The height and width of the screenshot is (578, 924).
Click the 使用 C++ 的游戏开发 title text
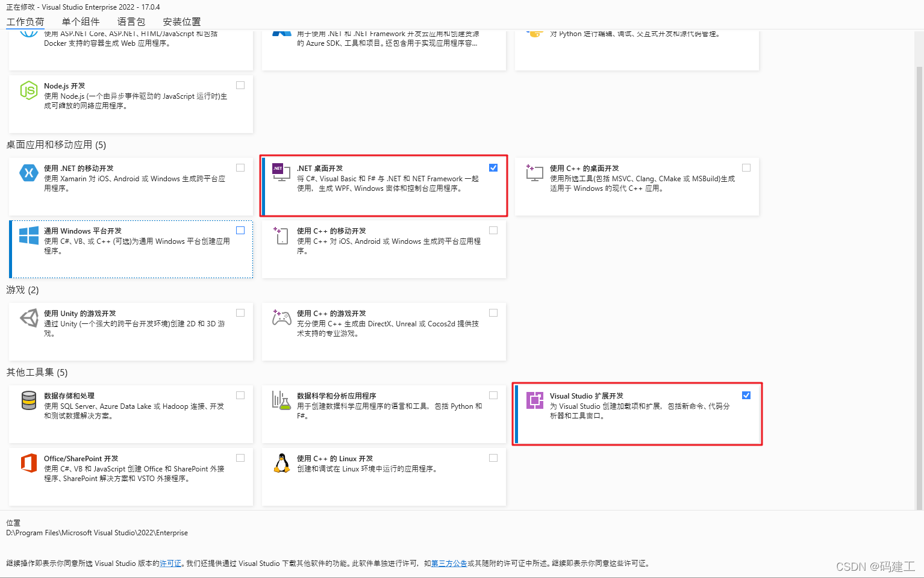[331, 314]
